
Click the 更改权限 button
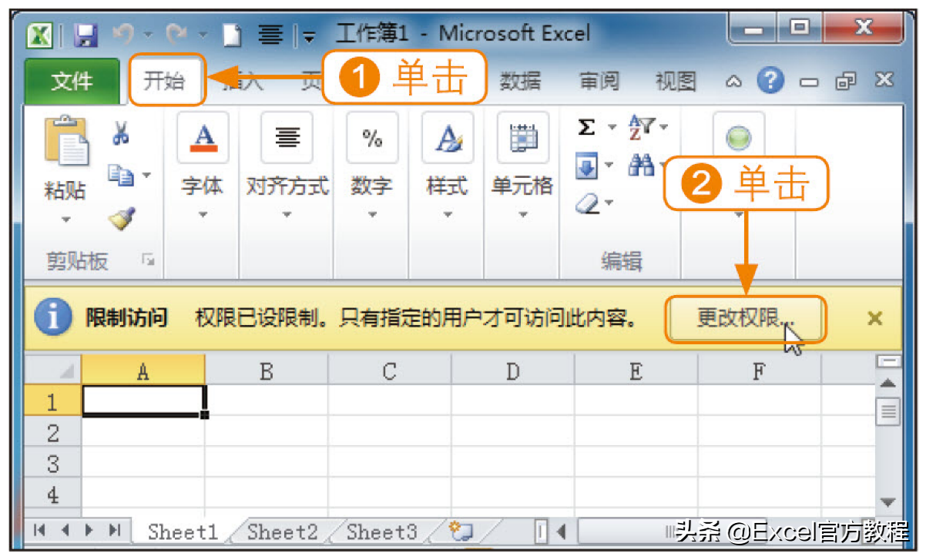point(745,319)
